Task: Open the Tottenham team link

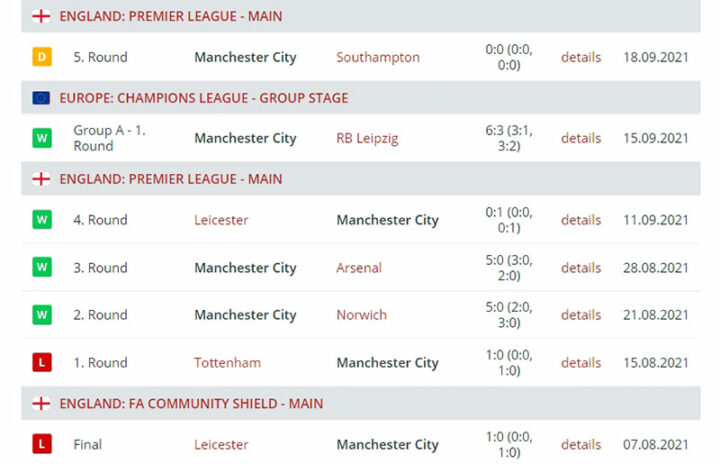Action: (226, 362)
